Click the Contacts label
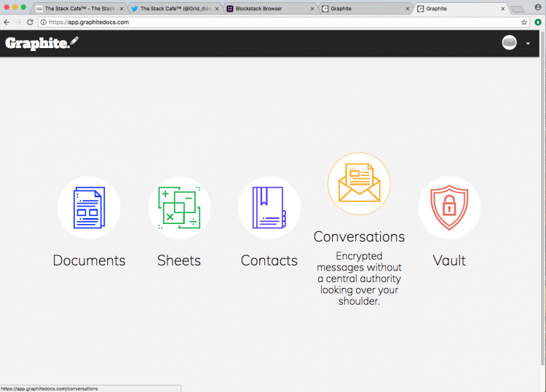 click(x=269, y=260)
